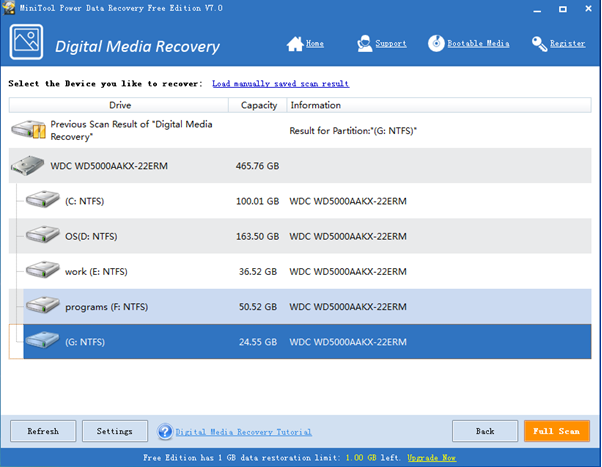The image size is (602, 467).
Task: Open the Settings button
Action: 114,431
